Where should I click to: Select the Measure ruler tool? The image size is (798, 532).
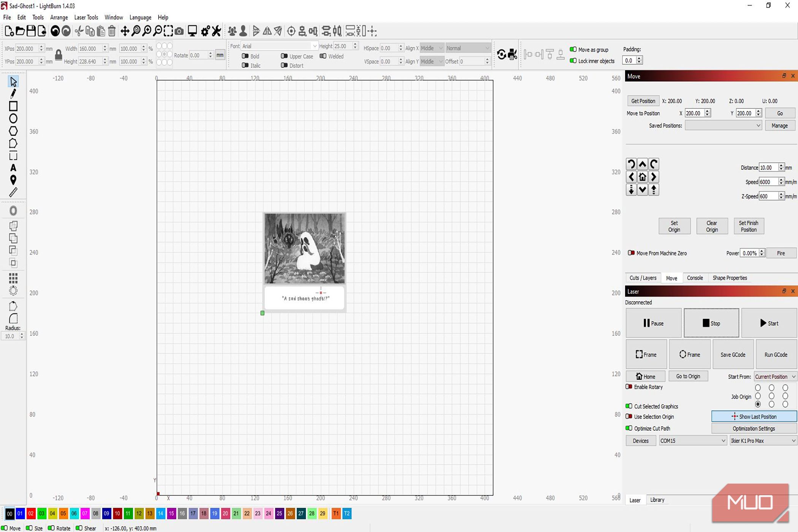(x=13, y=192)
